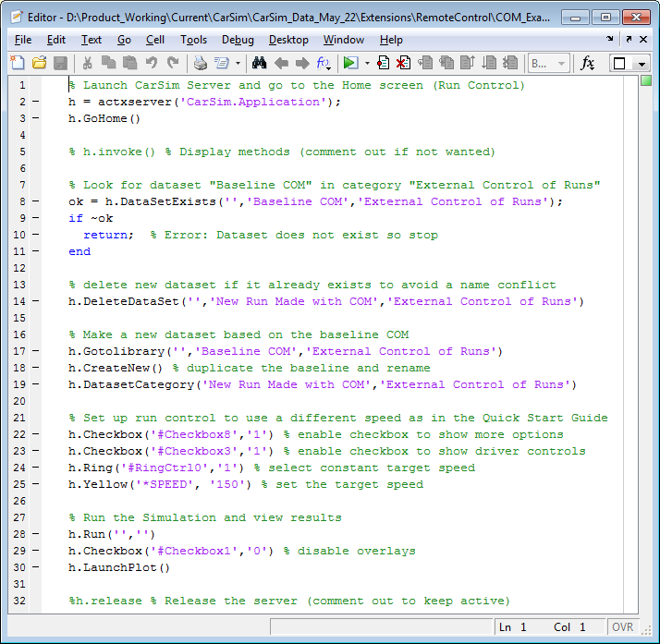
Task: Click the Paste clipboard icon
Action: point(130,63)
